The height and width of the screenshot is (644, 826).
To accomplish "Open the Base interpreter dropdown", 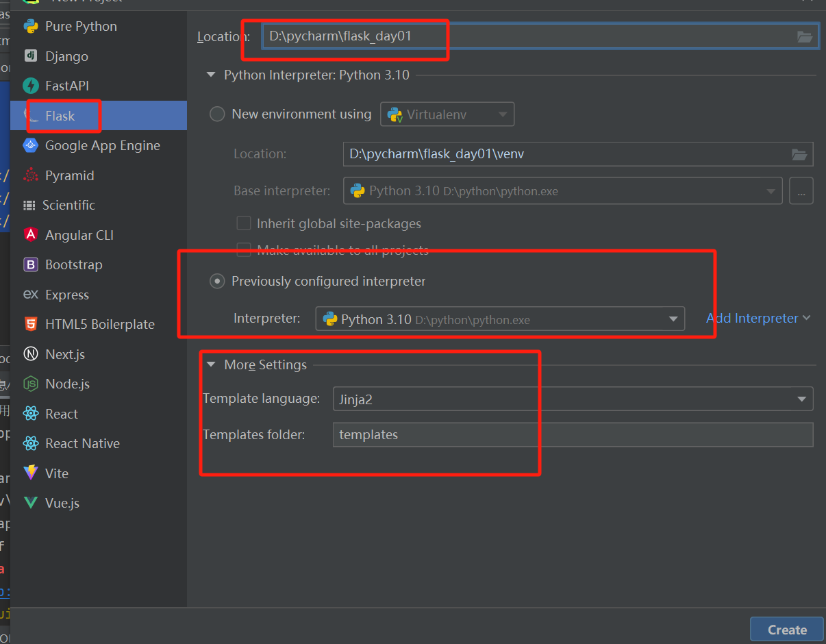I will point(562,191).
